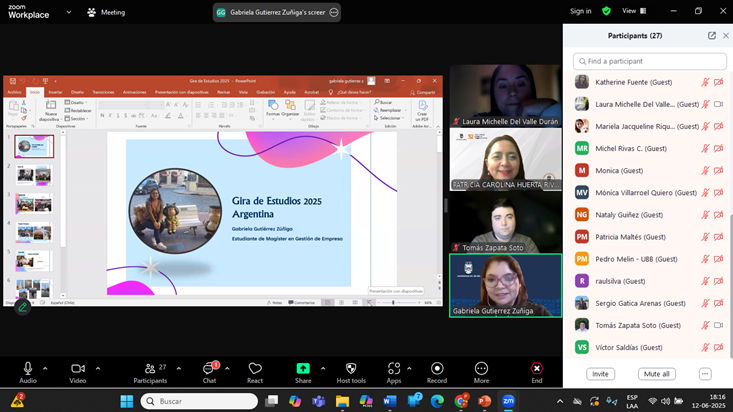Expand the Share options arrow
Viewport: 733px width, 412px height.
coord(323,369)
